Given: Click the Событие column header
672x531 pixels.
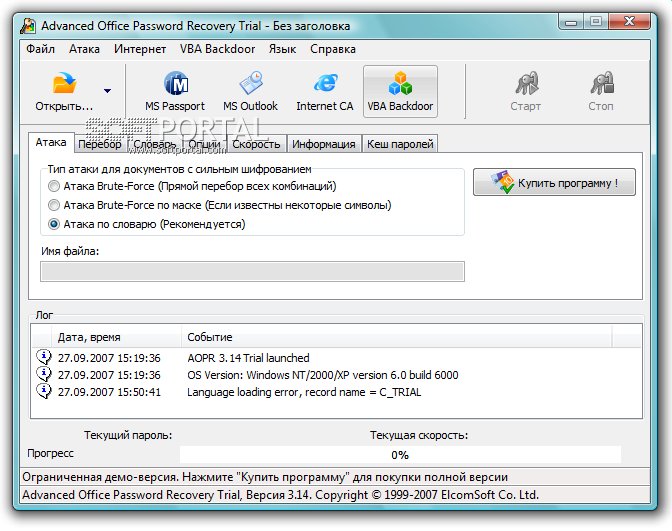Looking at the screenshot, I should point(396,337).
